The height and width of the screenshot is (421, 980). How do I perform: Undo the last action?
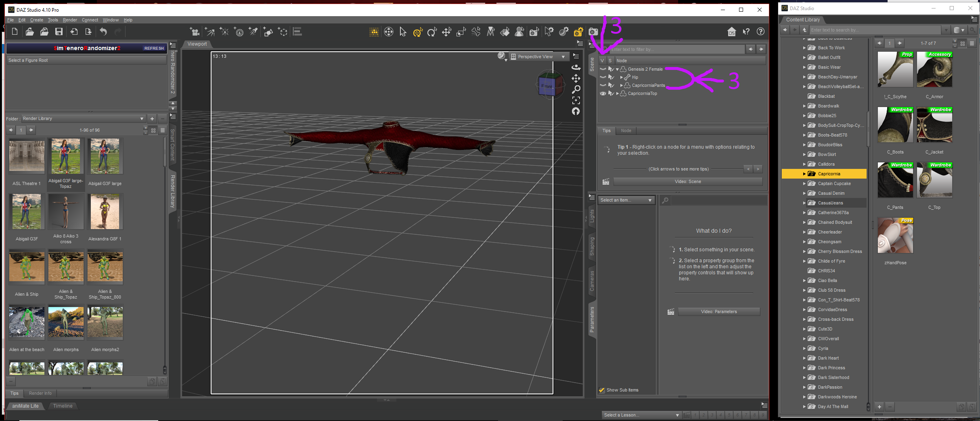click(x=103, y=32)
